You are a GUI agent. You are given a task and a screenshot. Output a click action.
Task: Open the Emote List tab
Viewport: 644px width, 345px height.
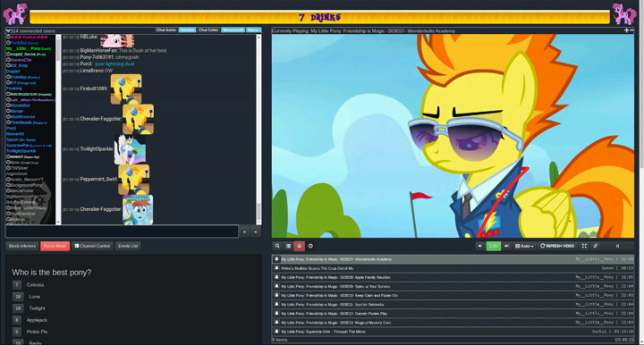(x=128, y=246)
